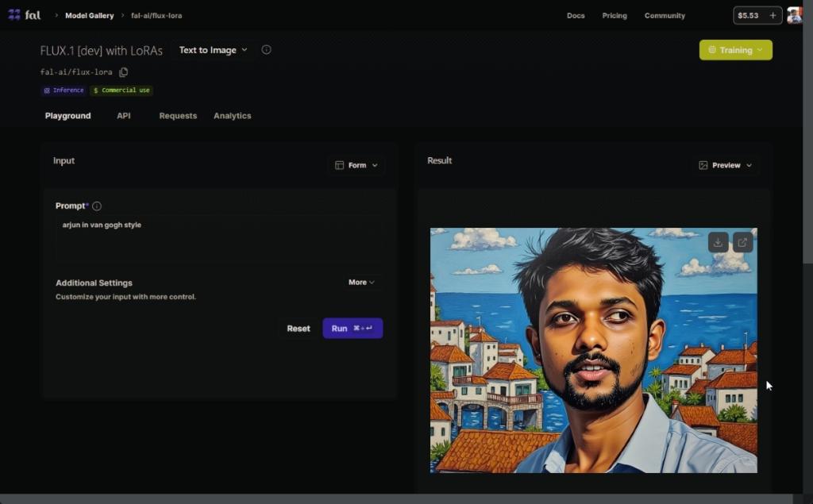Open generated image in new tab
This screenshot has height=504, width=813.
tap(742, 243)
